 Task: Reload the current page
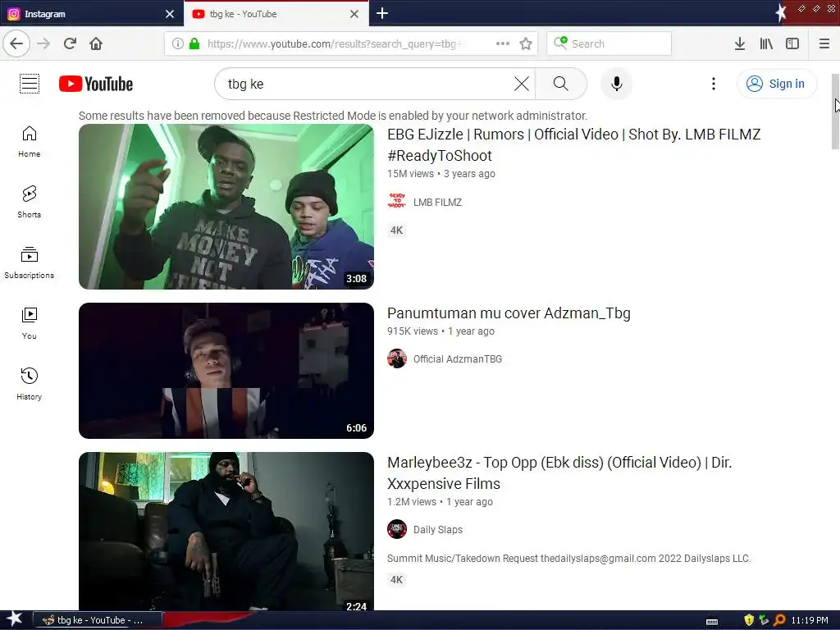70,43
